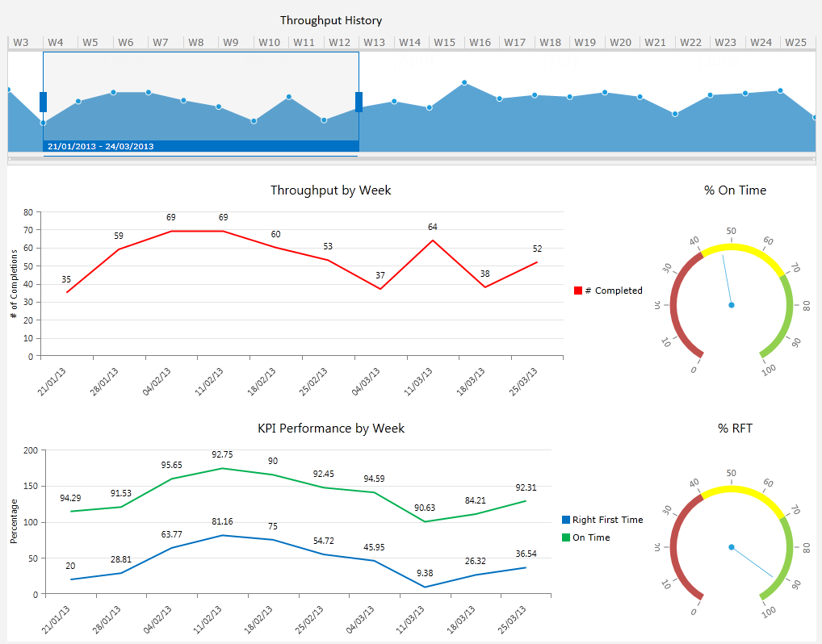The image size is (822, 644).
Task: Click the red '# Completed' legend marker
Action: [579, 291]
